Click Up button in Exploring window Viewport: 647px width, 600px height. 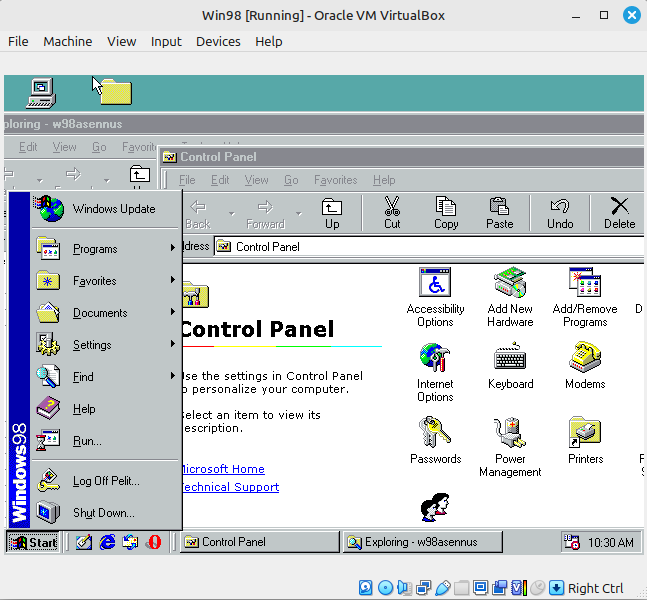[139, 175]
